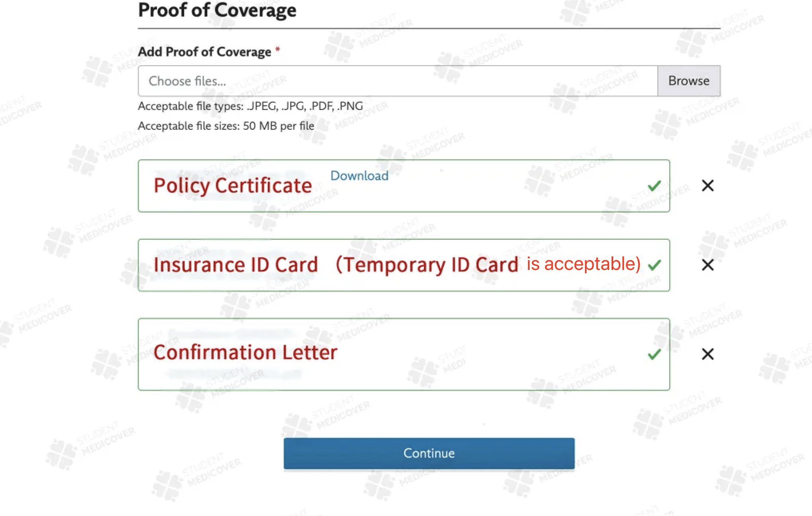Click the Acceptable file sizes 50 MB text
The width and height of the screenshot is (812, 516).
[x=226, y=126]
